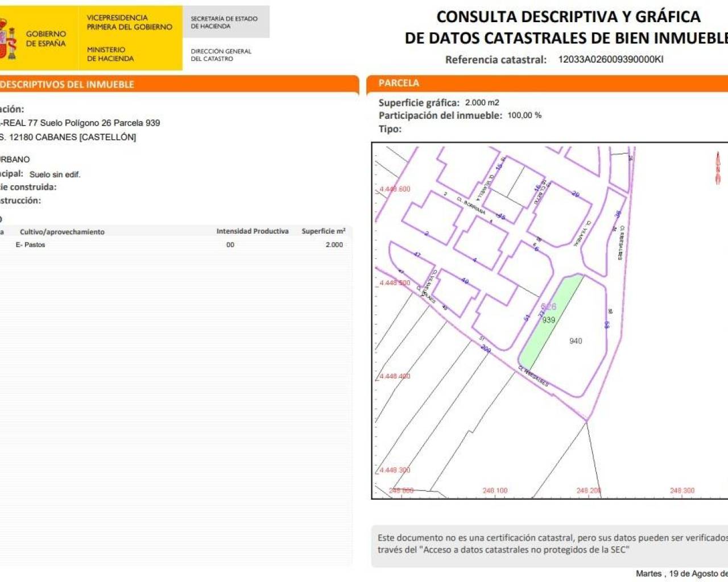Click the Participación del inmueble 100,00 % value
The image size is (728, 582).
point(524,115)
